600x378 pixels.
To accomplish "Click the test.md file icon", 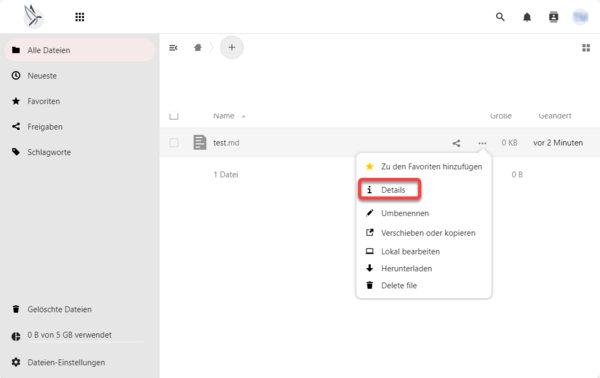I will click(x=200, y=142).
